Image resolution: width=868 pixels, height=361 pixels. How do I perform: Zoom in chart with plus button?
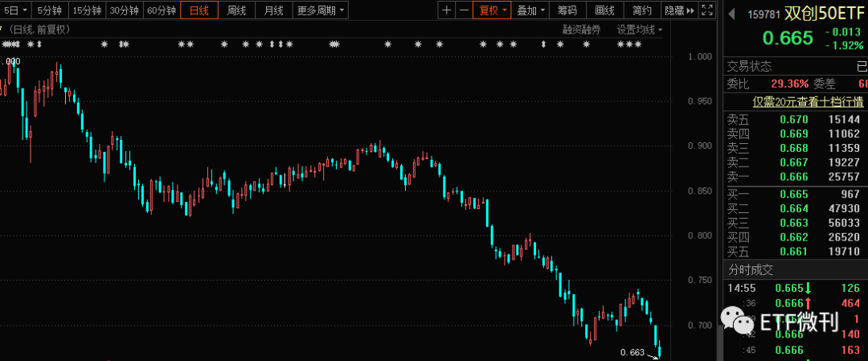pos(448,10)
